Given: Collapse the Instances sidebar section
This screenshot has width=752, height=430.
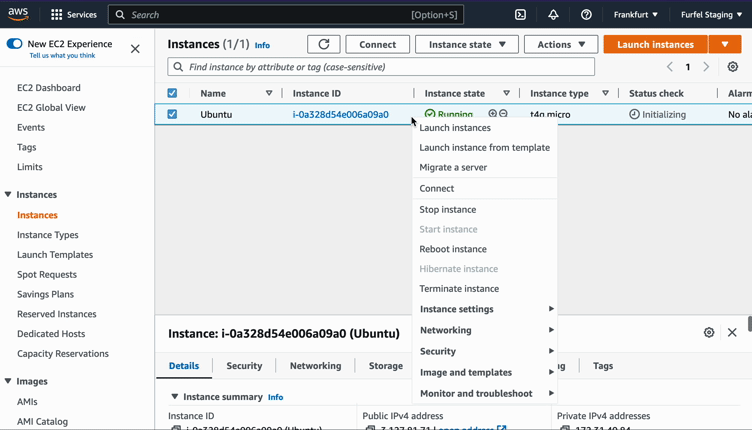Looking at the screenshot, I should click(8, 194).
